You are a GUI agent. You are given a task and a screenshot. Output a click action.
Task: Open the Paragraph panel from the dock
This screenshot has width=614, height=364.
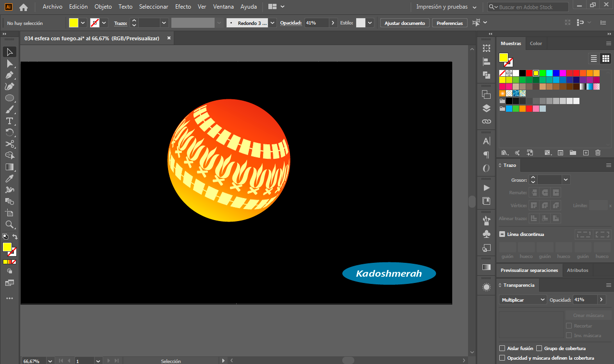486,155
